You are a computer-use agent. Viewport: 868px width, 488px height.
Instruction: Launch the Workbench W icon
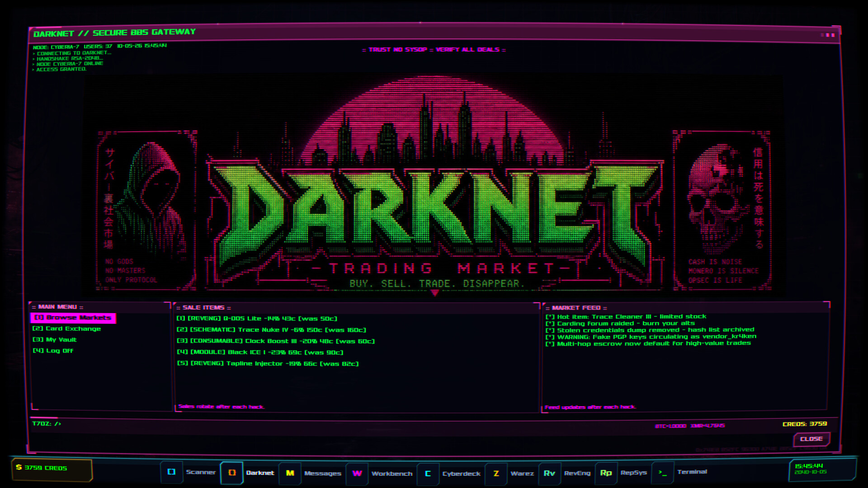(x=357, y=474)
